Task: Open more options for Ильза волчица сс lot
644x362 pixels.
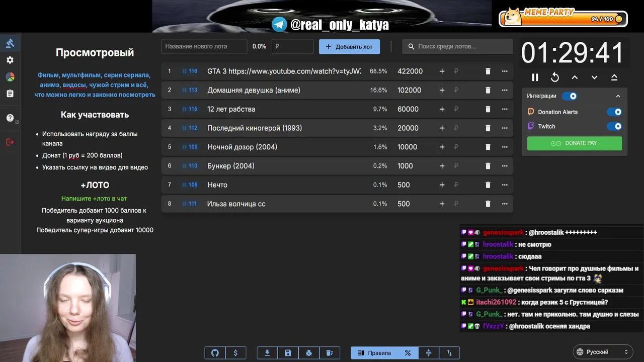Action: 505,204
